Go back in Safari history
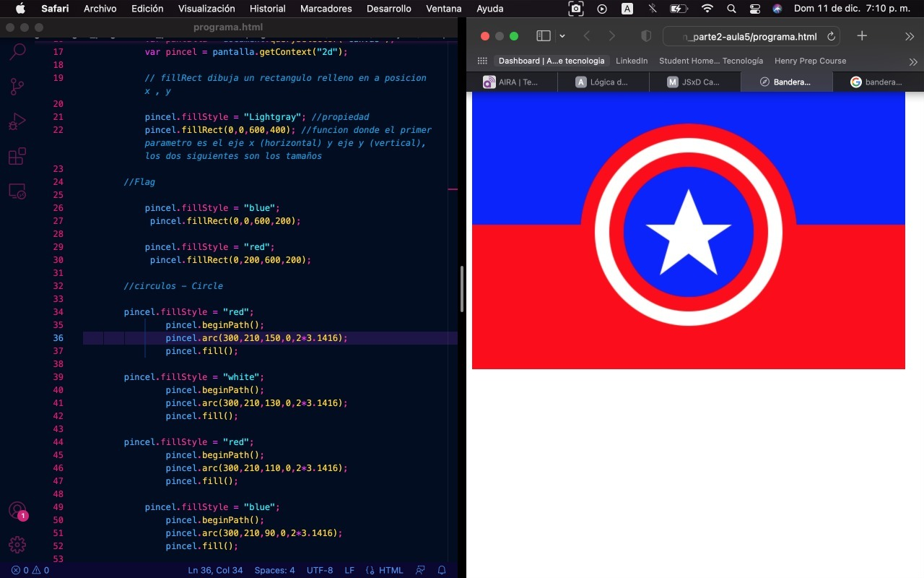 587,36
